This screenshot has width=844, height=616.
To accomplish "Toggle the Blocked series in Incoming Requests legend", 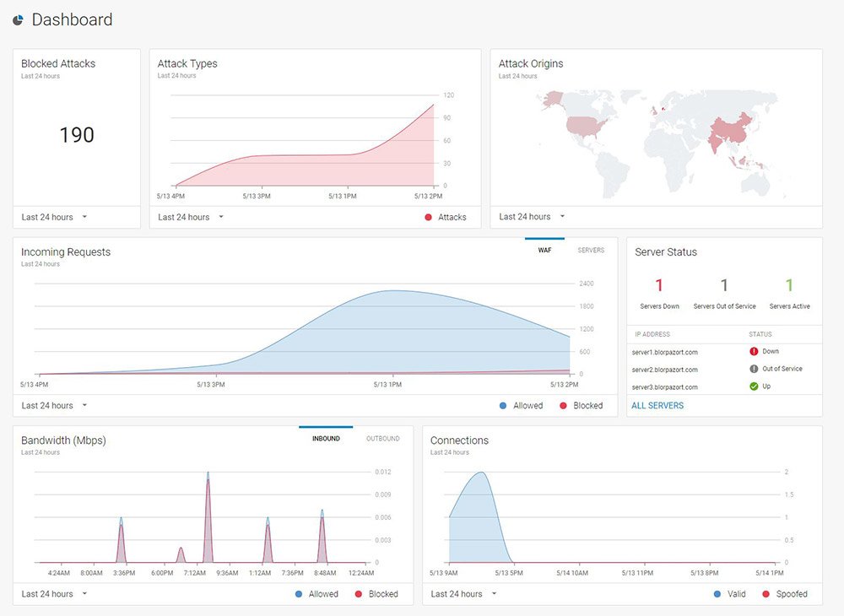I will point(581,406).
